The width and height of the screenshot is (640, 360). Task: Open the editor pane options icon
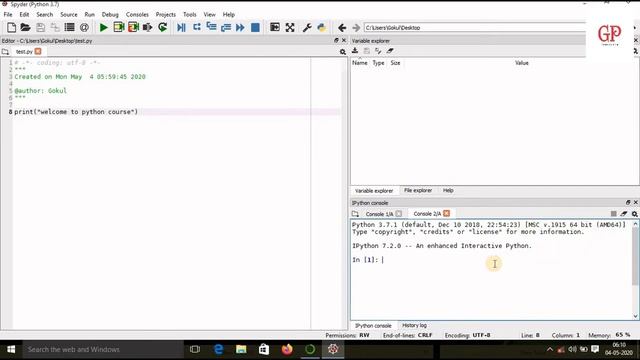(342, 52)
